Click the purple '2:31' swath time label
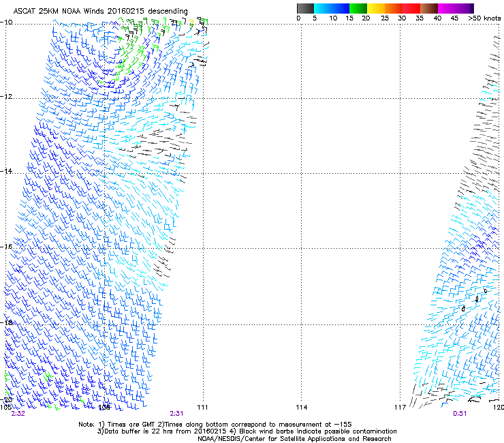The height and width of the screenshot is (443, 504). tap(177, 414)
